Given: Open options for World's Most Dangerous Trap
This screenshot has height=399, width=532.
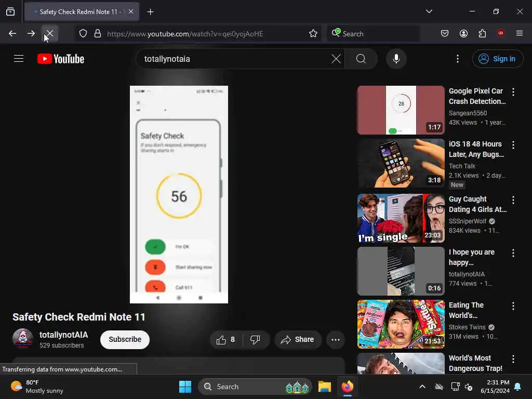Looking at the screenshot, I should click(x=513, y=359).
